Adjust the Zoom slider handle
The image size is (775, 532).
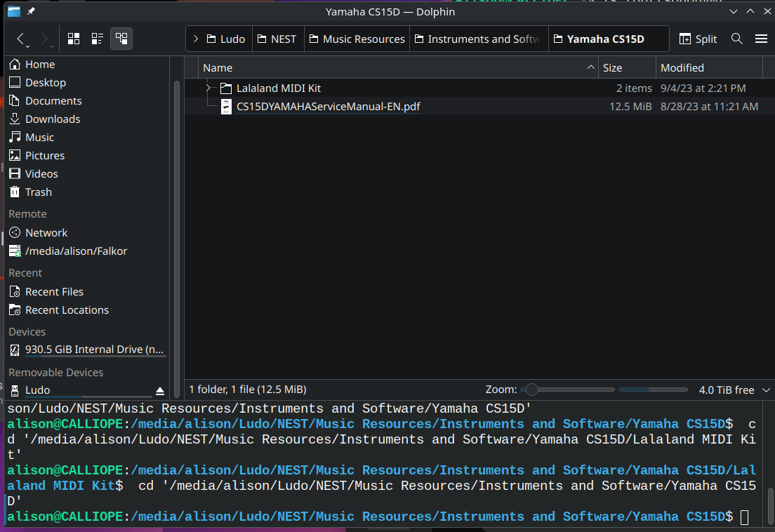(x=532, y=390)
